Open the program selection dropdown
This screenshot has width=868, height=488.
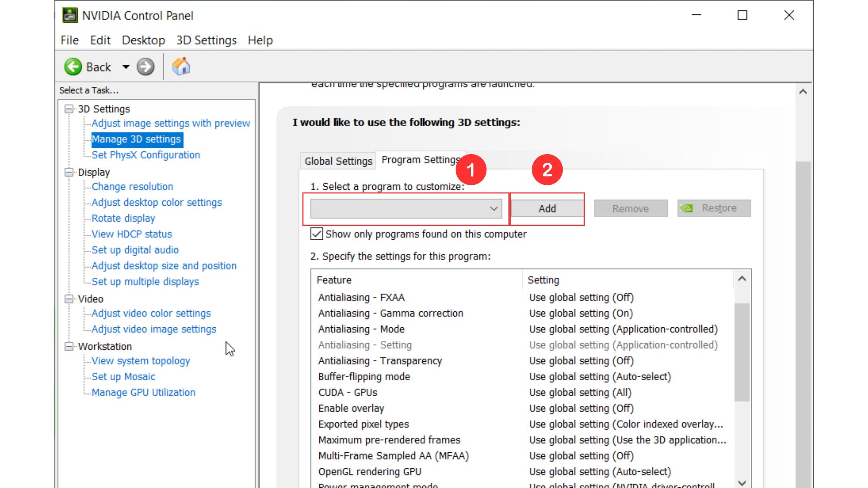[406, 209]
